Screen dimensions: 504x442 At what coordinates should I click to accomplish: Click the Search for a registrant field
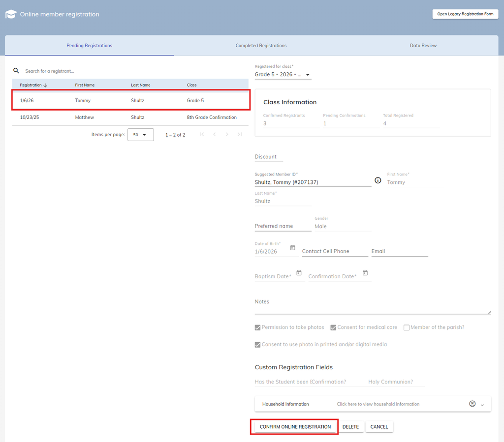(135, 71)
